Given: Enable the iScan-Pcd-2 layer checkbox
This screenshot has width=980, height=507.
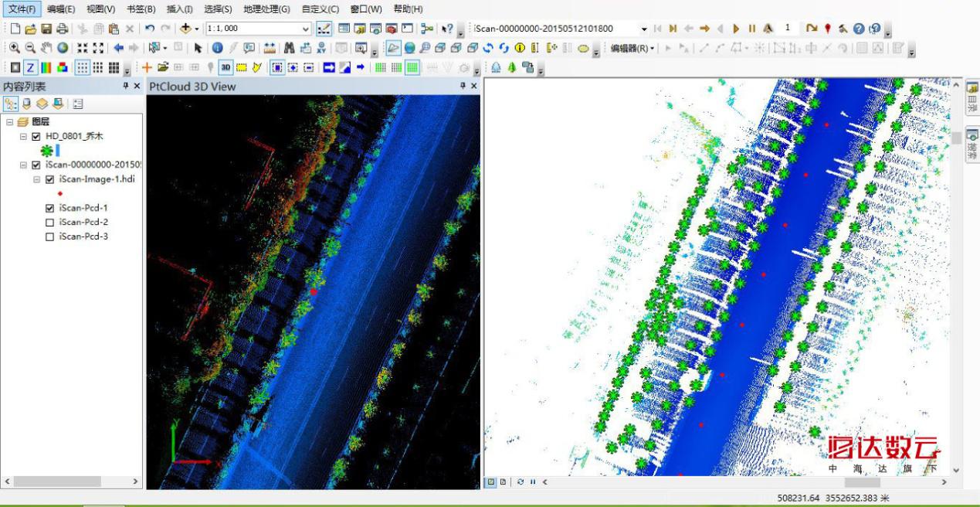Looking at the screenshot, I should [x=50, y=223].
